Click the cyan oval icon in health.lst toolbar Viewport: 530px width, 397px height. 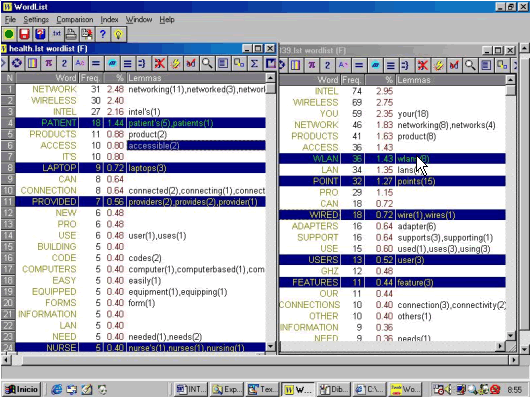(x=112, y=63)
